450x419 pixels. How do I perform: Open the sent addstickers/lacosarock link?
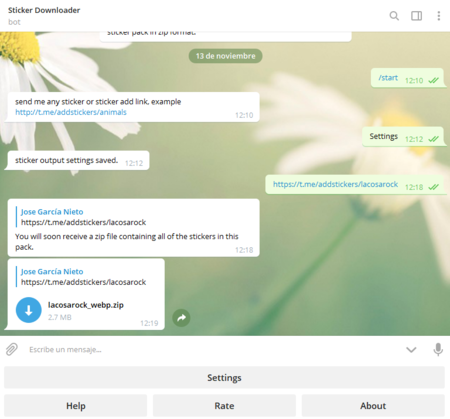[x=335, y=184]
